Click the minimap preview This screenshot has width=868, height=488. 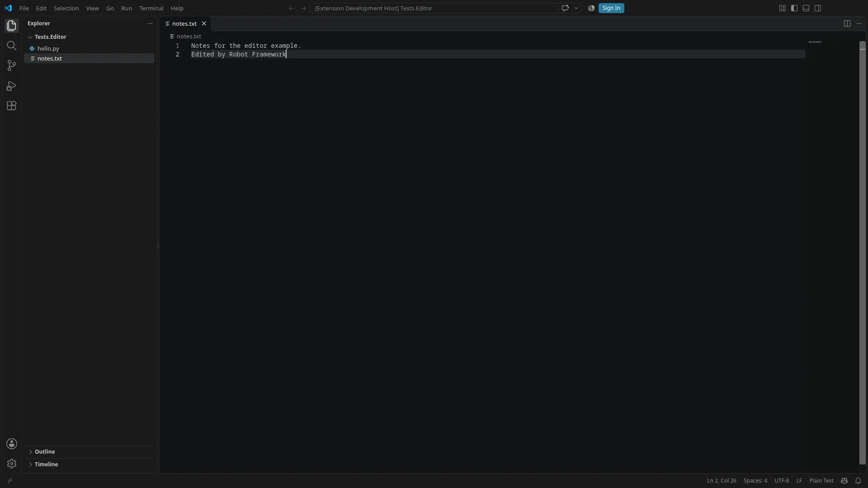pos(815,42)
